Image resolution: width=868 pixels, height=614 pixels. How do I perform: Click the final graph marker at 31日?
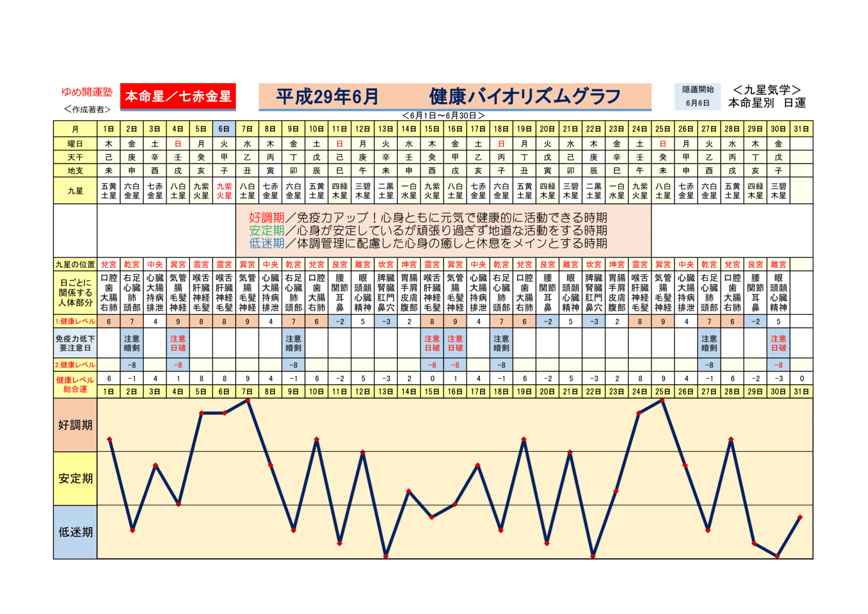click(x=800, y=517)
